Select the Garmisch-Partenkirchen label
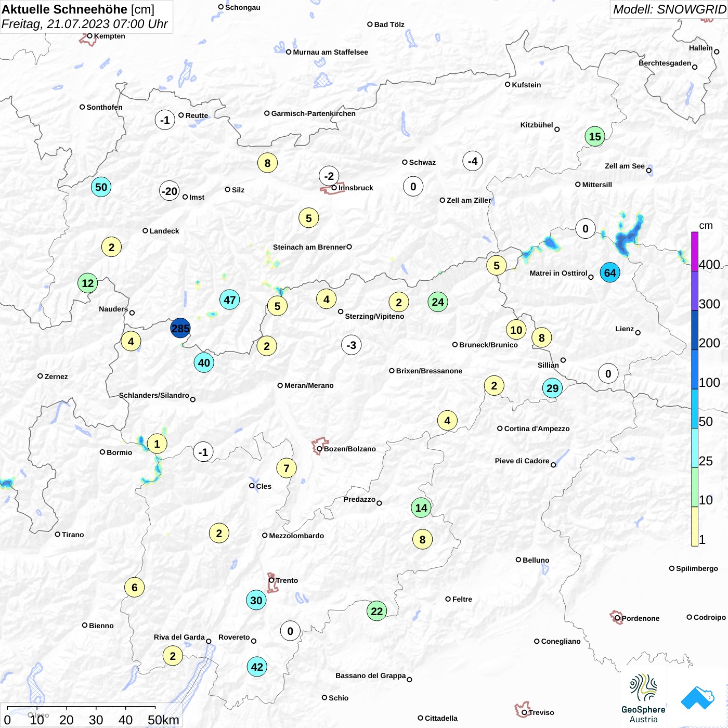This screenshot has width=728, height=728. tap(314, 113)
